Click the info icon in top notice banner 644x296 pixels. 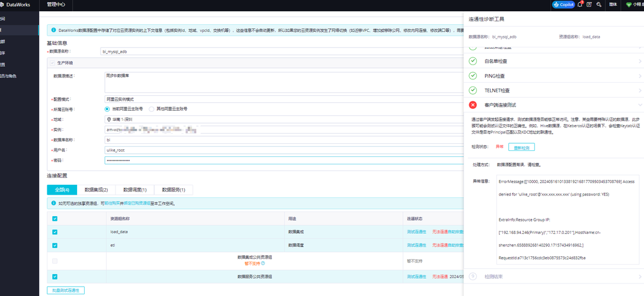pos(54,30)
